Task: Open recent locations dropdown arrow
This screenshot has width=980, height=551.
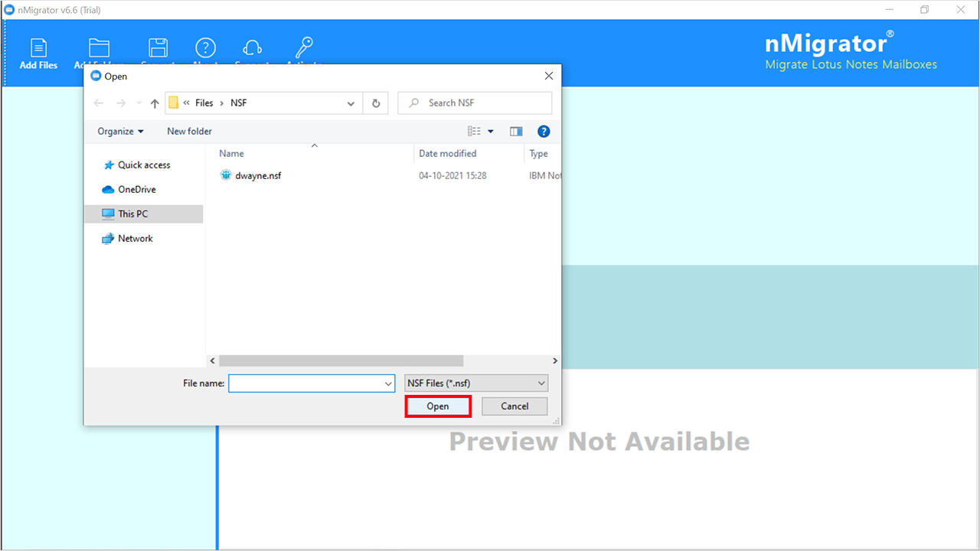Action: [x=139, y=103]
